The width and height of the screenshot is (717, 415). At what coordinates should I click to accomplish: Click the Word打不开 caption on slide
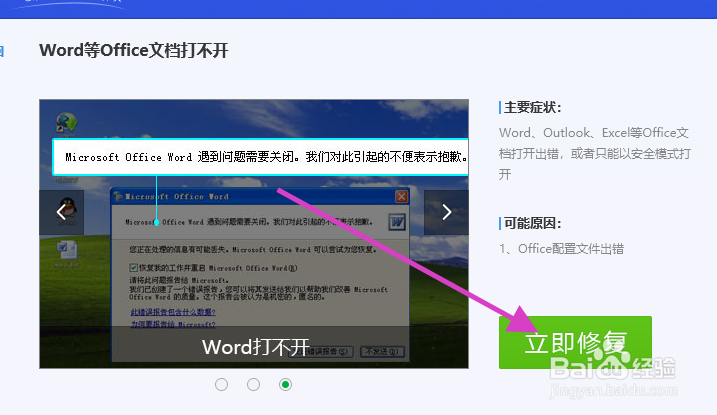pyautogui.click(x=256, y=347)
